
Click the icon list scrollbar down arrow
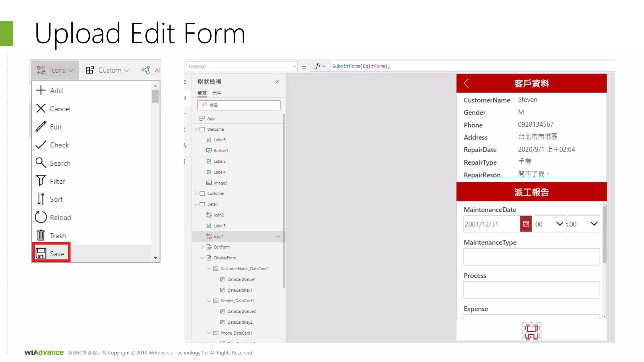155,258
